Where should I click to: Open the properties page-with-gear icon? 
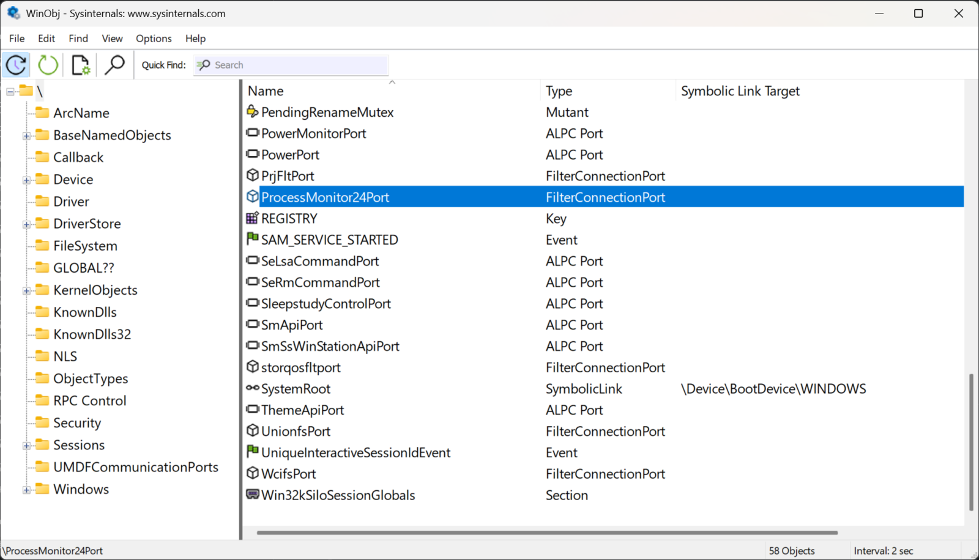click(81, 65)
